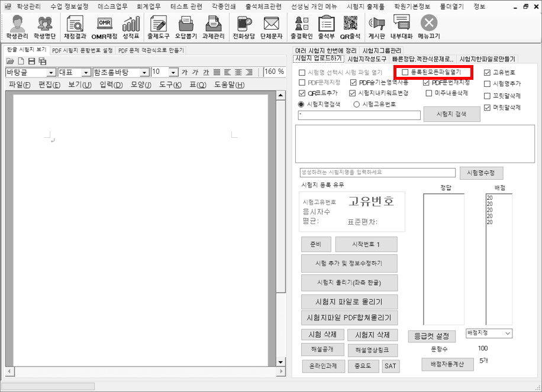Toggle italic 가 formatting

coord(195,72)
